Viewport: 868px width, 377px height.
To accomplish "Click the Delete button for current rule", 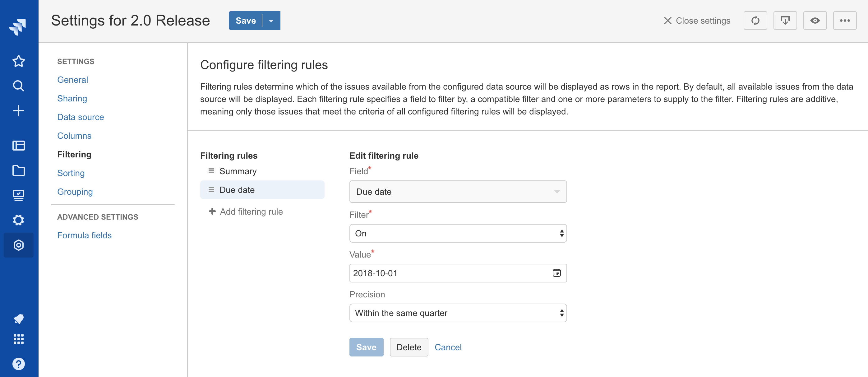I will point(409,347).
